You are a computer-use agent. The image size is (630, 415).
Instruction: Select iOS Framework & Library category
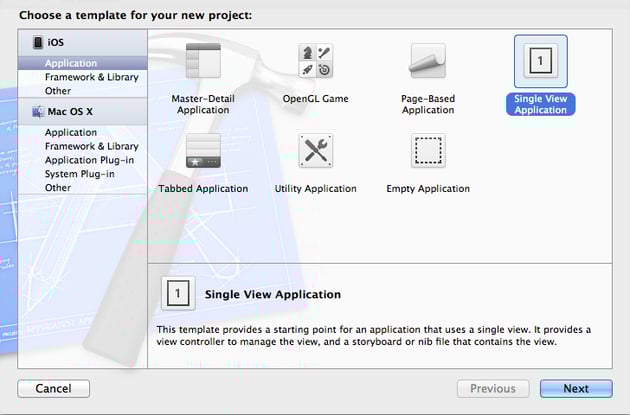[x=91, y=77]
